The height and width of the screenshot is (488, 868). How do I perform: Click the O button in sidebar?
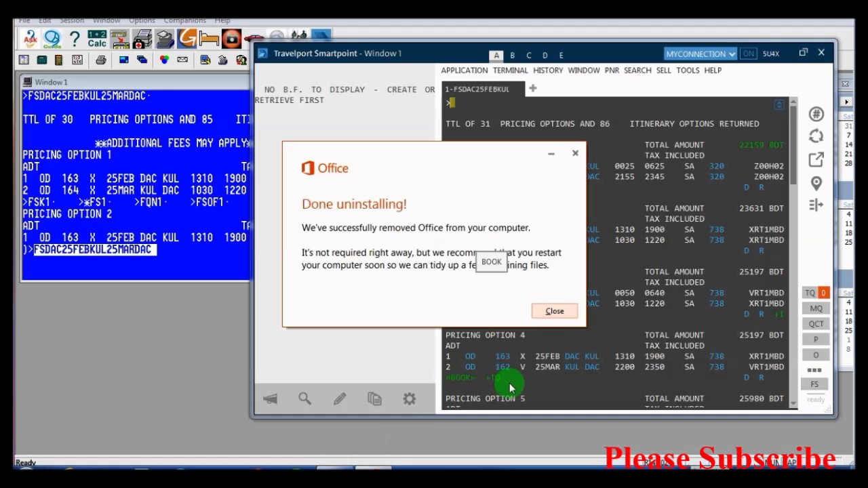(816, 355)
